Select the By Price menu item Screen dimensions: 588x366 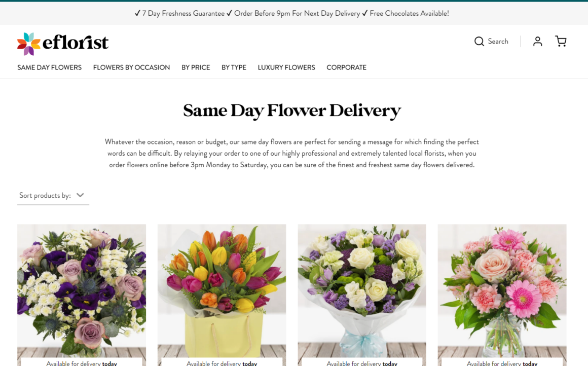click(196, 67)
